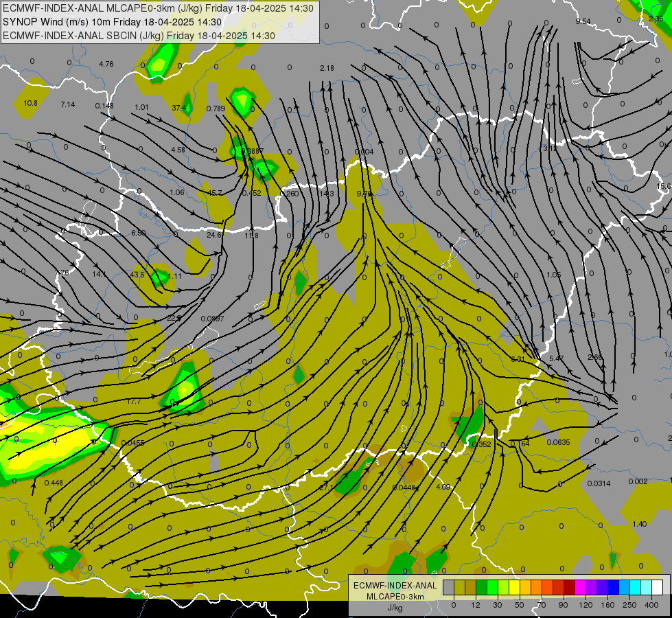Select the dark green legend swatch
Viewport: 672px width, 618px height.
point(481,587)
